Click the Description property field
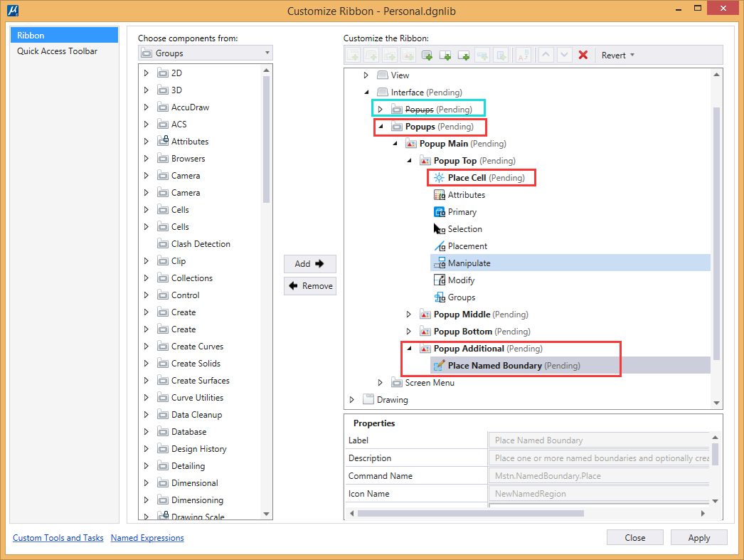The height and width of the screenshot is (560, 744). (x=599, y=458)
